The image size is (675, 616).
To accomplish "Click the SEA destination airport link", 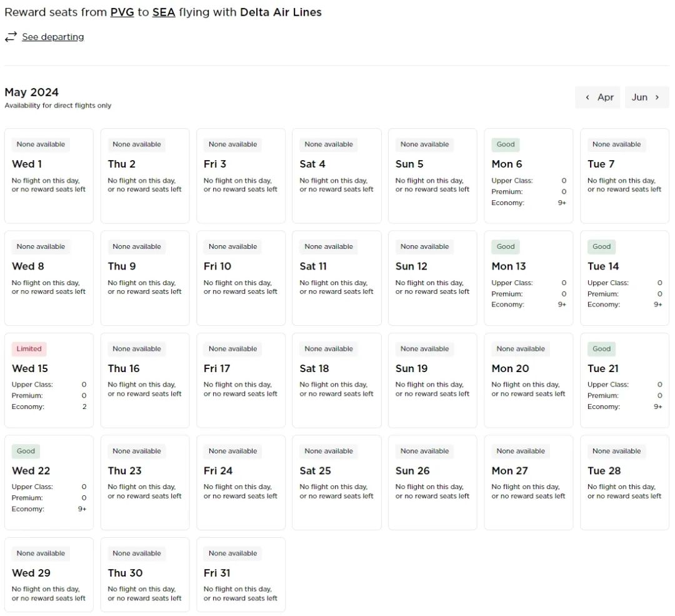I will [x=164, y=12].
